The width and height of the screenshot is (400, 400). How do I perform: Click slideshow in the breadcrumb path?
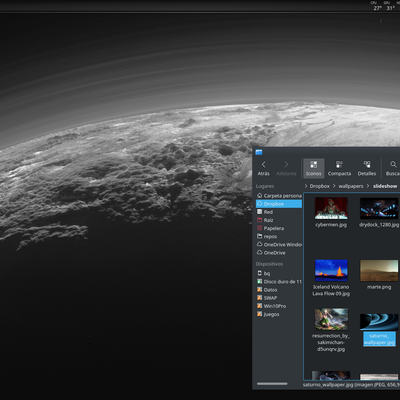point(385,186)
